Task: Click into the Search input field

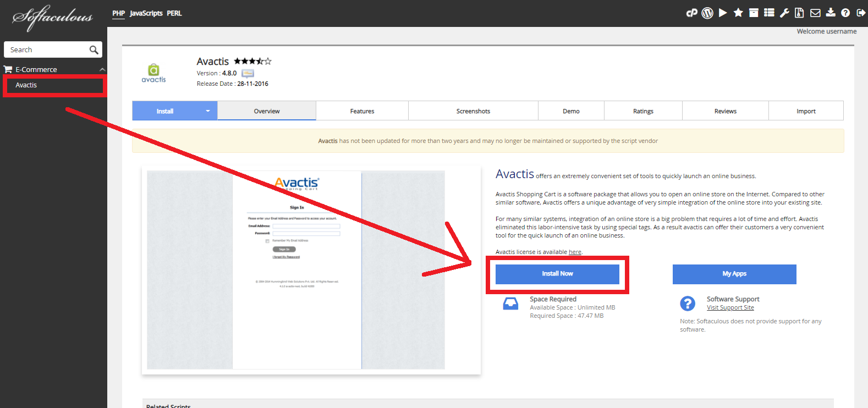Action: [47, 50]
